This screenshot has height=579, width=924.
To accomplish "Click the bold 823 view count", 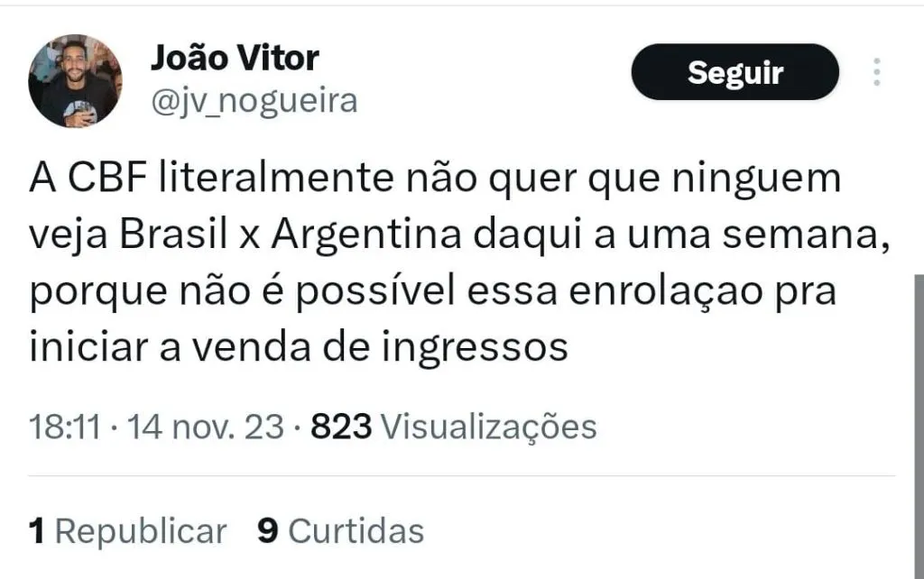I will coord(341,427).
